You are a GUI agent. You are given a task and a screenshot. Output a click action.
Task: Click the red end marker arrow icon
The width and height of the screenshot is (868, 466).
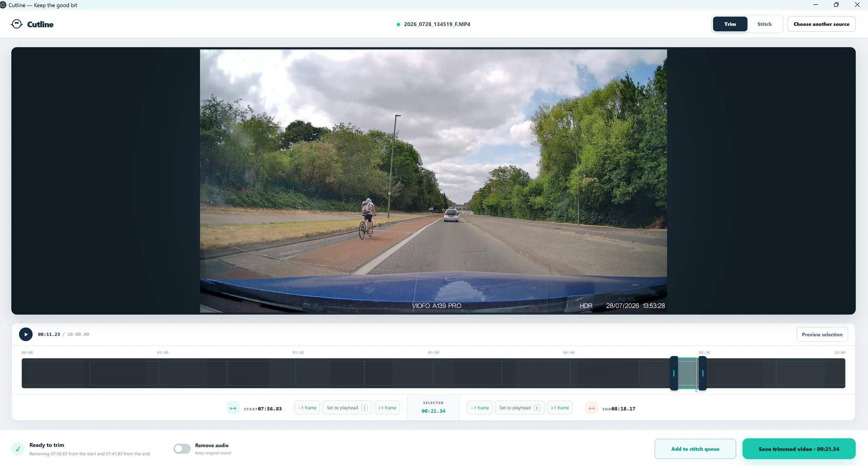tap(591, 408)
